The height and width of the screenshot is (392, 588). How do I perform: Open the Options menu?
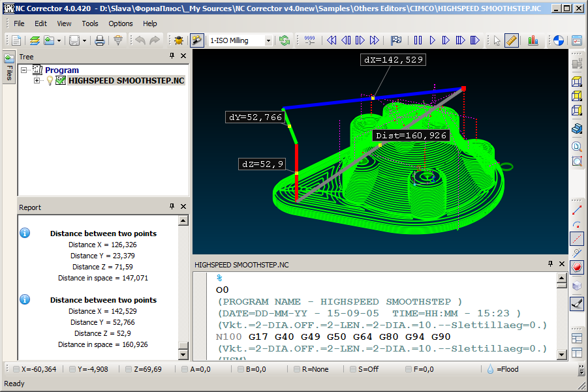121,23
